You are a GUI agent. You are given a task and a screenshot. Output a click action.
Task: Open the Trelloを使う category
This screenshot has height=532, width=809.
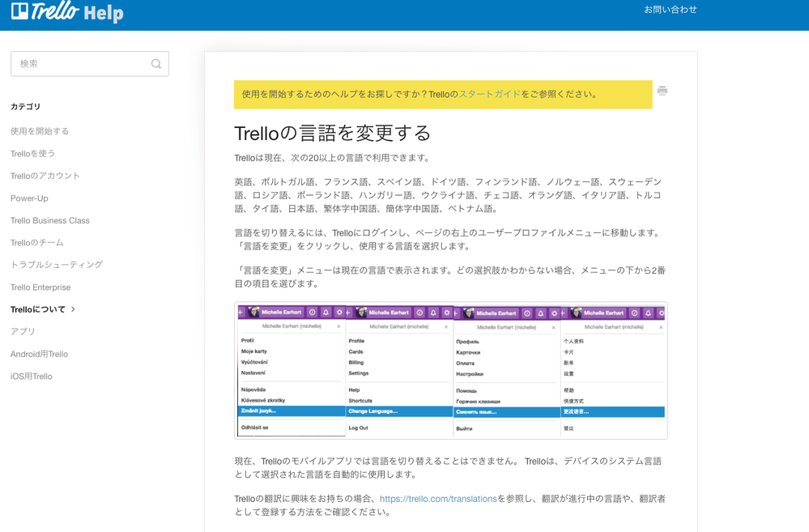point(32,153)
